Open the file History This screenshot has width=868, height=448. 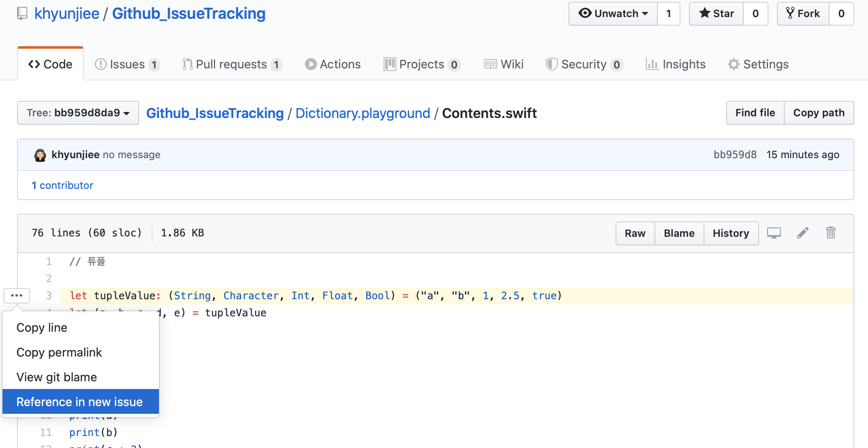click(x=730, y=233)
